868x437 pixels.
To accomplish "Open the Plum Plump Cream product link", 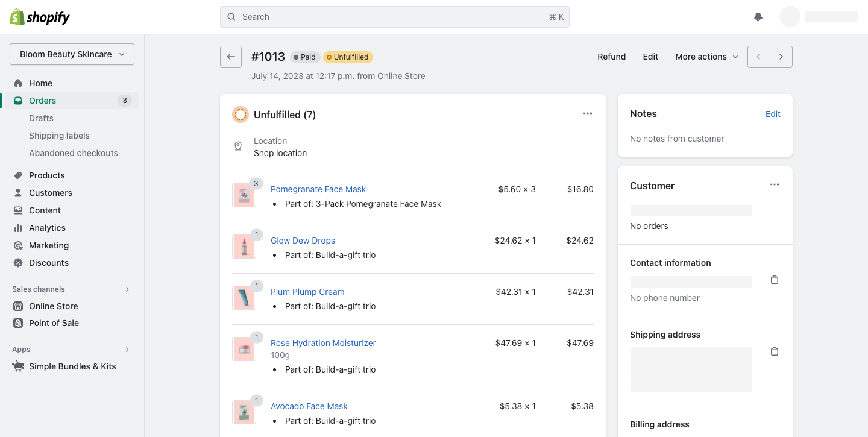I will [x=307, y=292].
